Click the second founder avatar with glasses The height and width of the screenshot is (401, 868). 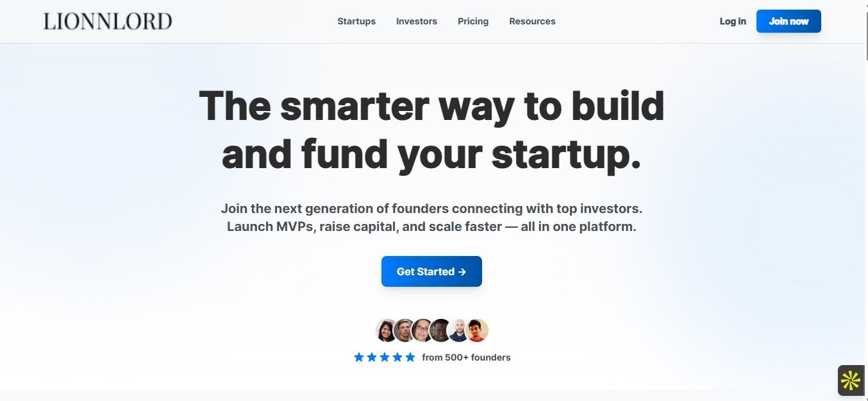pos(405,330)
